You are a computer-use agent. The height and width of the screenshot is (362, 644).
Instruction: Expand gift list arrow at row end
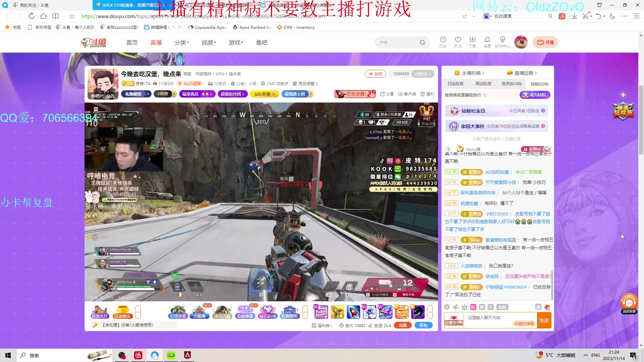pos(430,312)
